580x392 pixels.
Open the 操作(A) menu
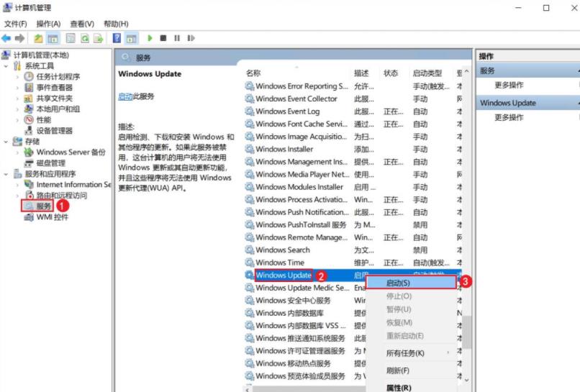coord(48,24)
